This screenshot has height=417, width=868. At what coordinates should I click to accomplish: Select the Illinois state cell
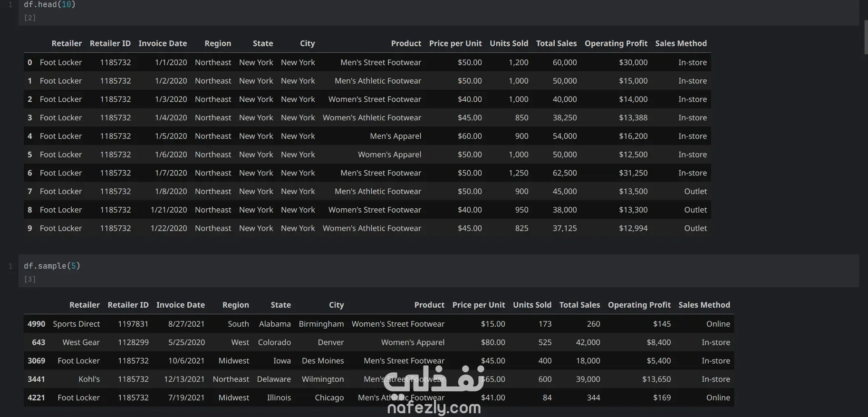[x=279, y=398]
